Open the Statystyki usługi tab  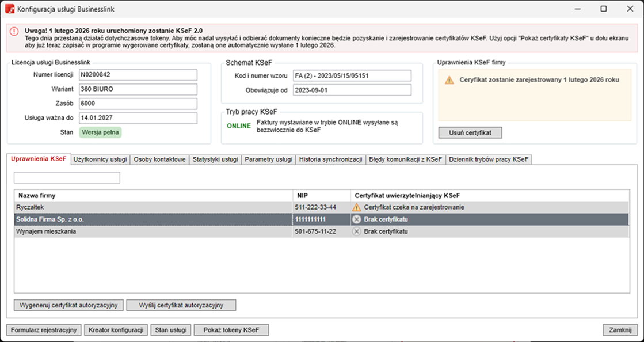coord(215,159)
